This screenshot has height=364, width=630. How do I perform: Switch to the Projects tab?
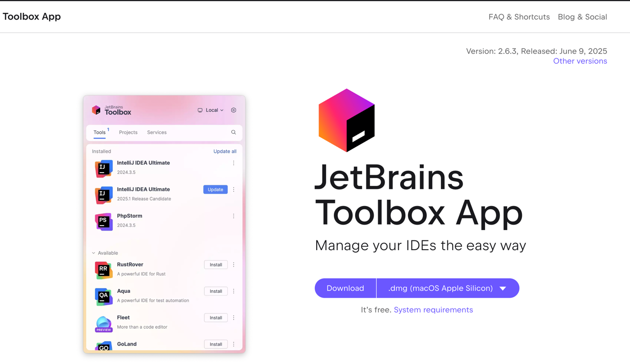[x=128, y=132]
